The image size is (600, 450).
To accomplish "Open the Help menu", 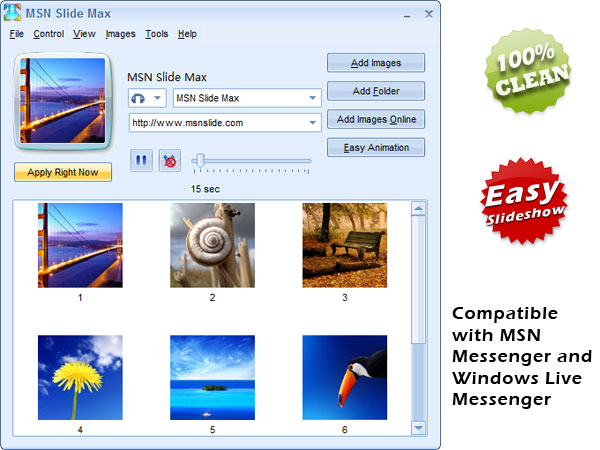I will [x=187, y=34].
